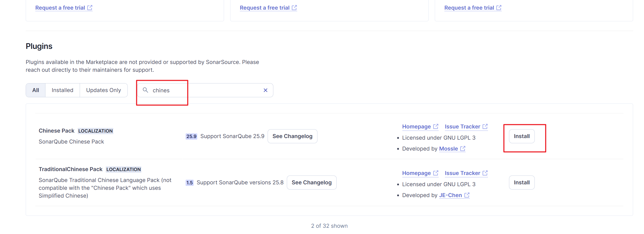
Task: Click external-link icon beside Chinese Pack Issue Tracker
Action: [x=485, y=126]
